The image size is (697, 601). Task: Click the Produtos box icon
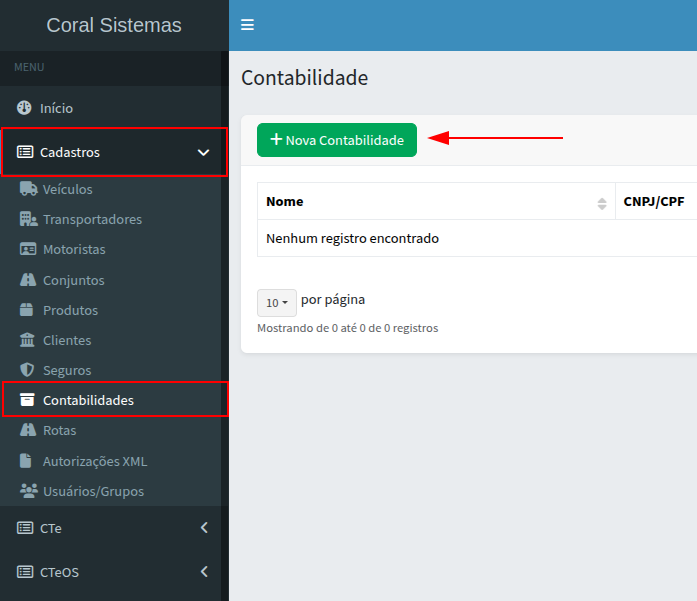click(x=28, y=310)
